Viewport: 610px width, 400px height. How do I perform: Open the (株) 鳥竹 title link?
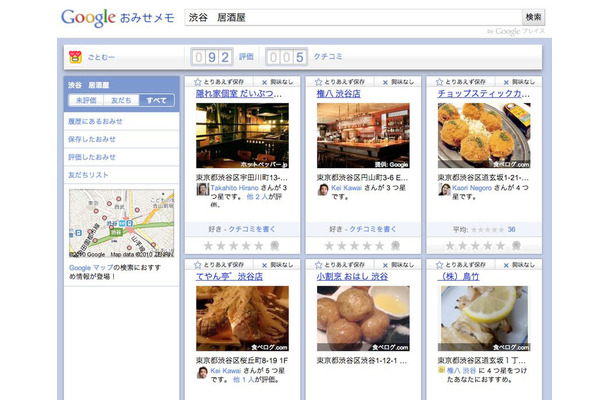(x=458, y=277)
